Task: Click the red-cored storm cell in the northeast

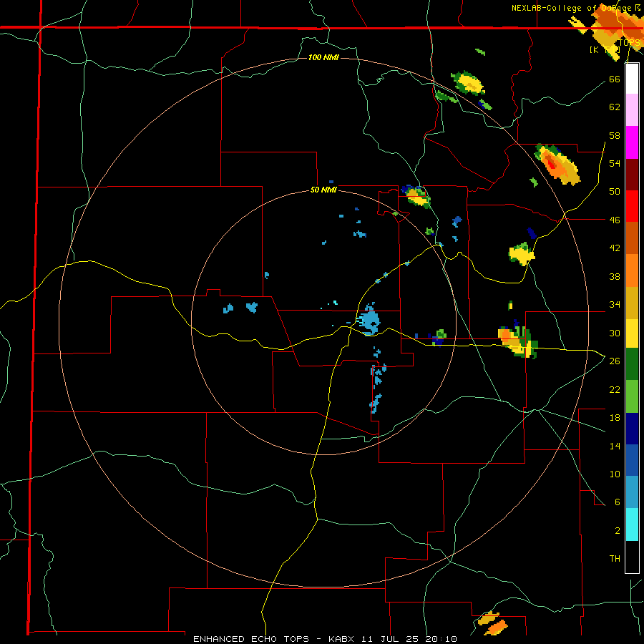Action: [557, 165]
